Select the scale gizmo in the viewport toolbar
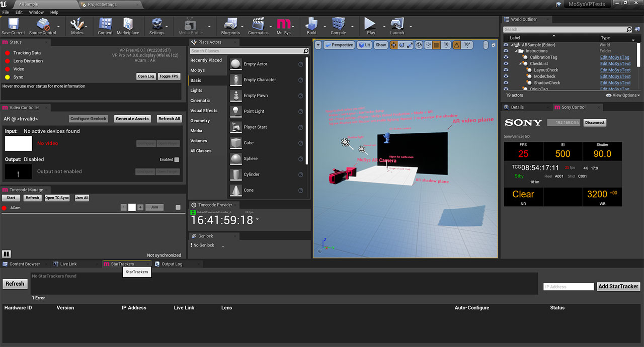This screenshot has width=644, height=347. coord(410,45)
